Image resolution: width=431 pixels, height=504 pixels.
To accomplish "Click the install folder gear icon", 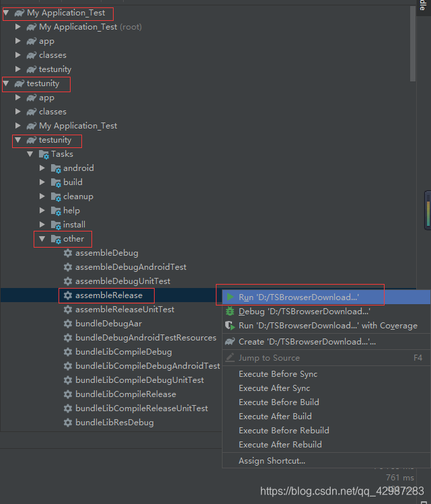I will pos(56,225).
